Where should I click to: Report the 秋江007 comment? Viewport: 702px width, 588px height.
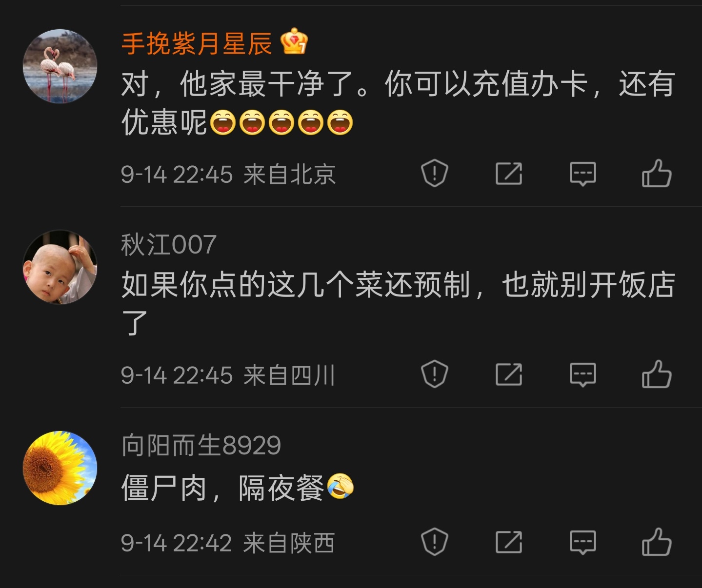(434, 374)
